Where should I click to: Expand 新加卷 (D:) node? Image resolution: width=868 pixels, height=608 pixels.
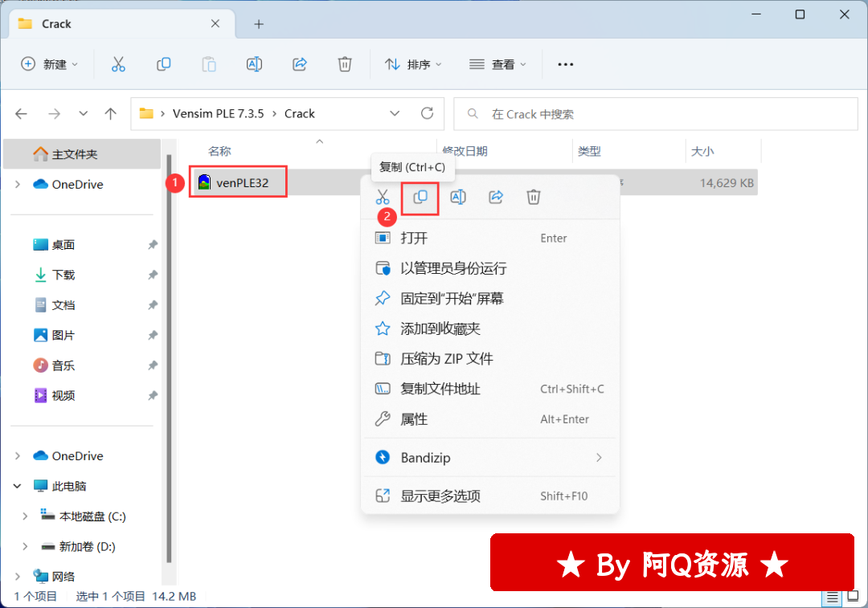[25, 547]
